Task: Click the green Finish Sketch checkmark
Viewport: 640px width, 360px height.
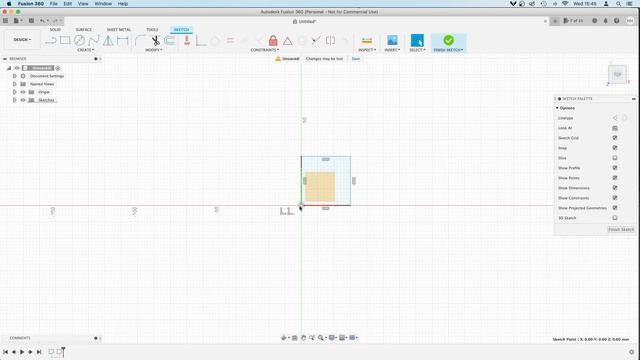Action: point(449,40)
